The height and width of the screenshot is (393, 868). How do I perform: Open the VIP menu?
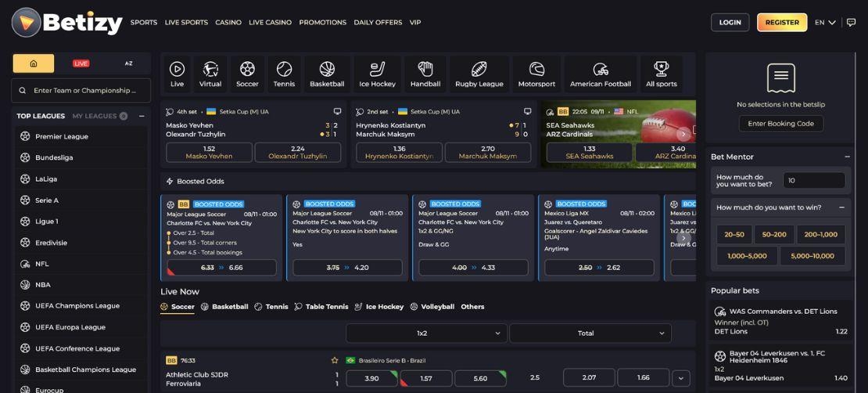[x=415, y=22]
